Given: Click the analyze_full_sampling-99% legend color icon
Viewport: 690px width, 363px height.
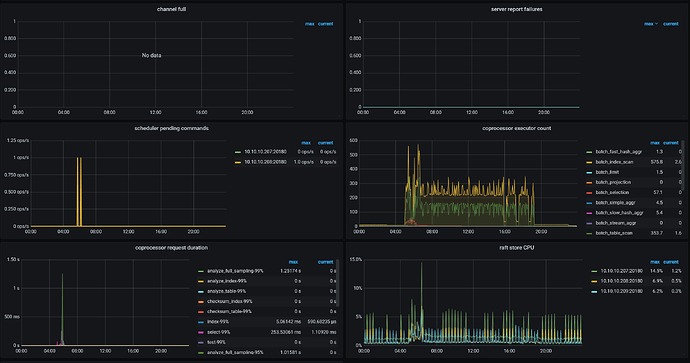Looking at the screenshot, I should pyautogui.click(x=201, y=271).
